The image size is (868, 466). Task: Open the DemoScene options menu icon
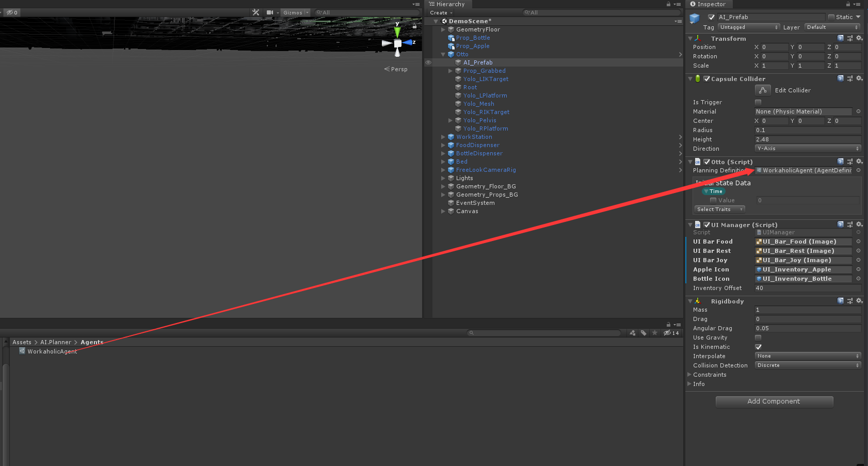click(678, 21)
